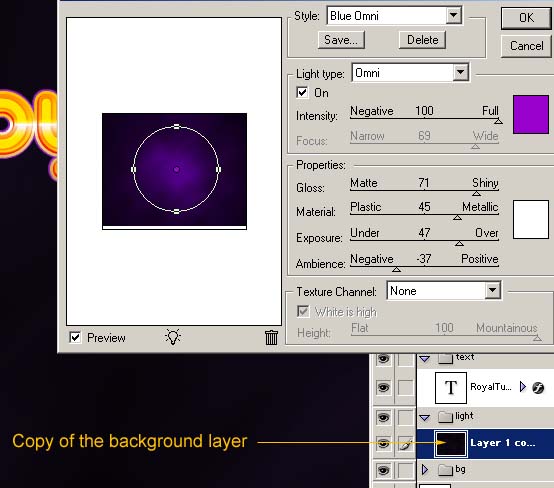Select the RoyalTu text layer T thumbnail
This screenshot has width=554, height=488.
(451, 388)
